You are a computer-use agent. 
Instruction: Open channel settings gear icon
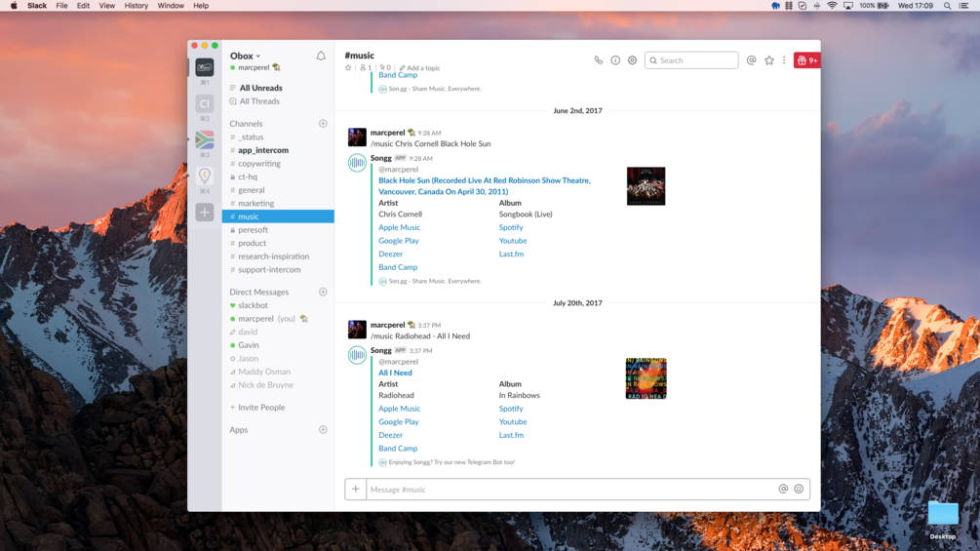pyautogui.click(x=632, y=60)
